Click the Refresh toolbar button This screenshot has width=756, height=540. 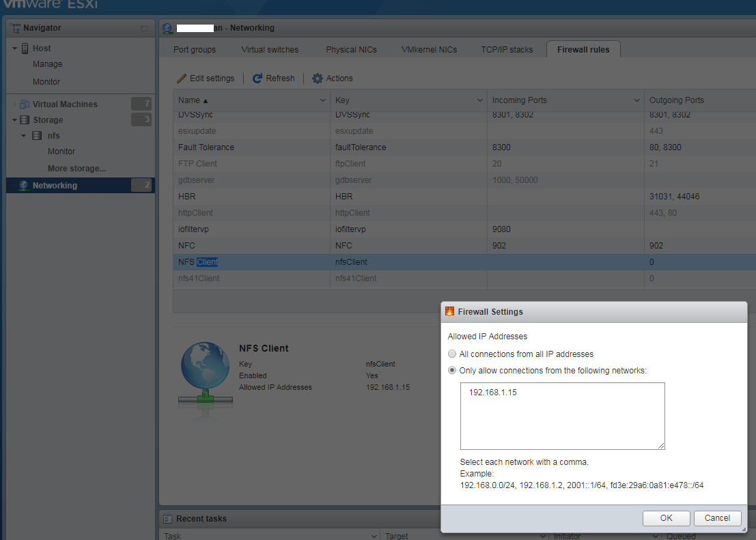[273, 78]
